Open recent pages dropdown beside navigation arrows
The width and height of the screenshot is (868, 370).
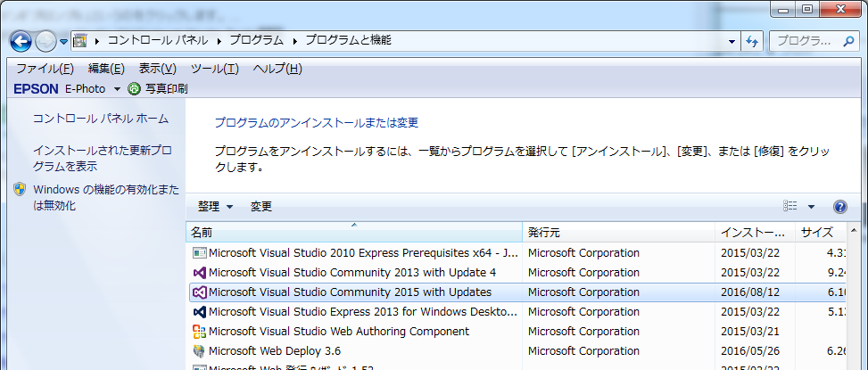[63, 42]
